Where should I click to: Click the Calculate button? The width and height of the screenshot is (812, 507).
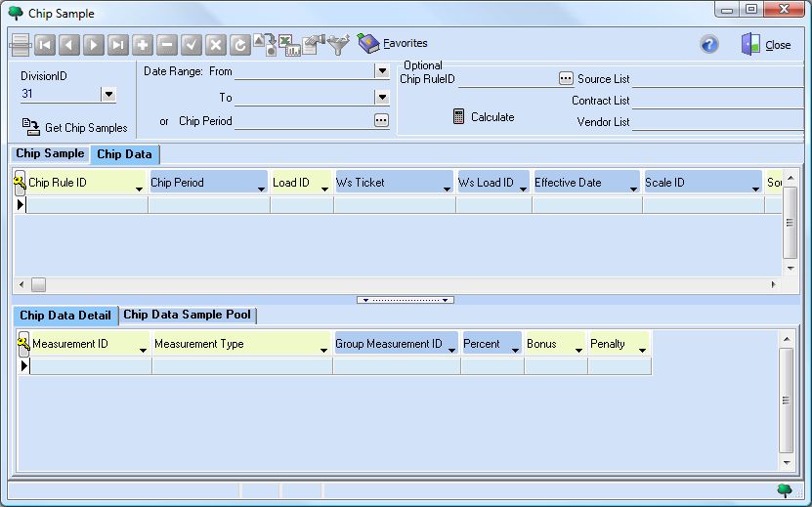click(x=483, y=117)
